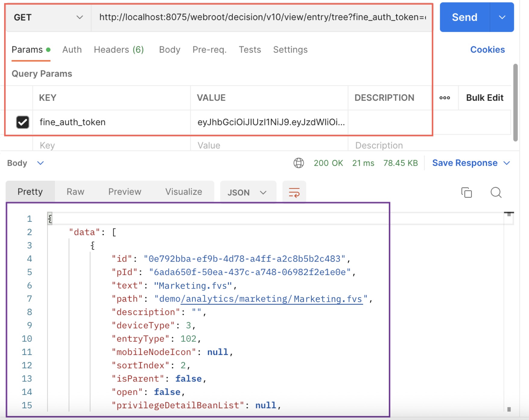Image resolution: width=529 pixels, height=420 pixels.
Task: Click the response pane vertical scrollbar
Action: coord(509,312)
